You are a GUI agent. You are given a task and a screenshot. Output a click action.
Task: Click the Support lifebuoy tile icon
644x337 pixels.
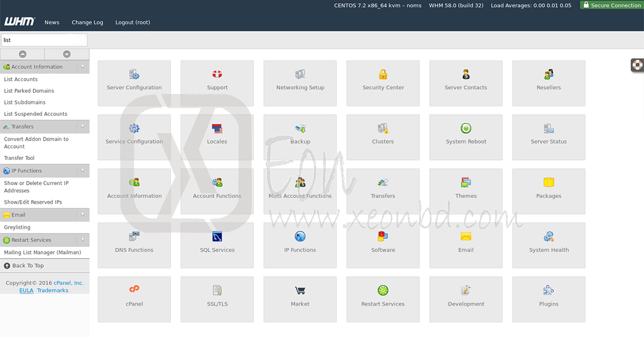click(217, 75)
